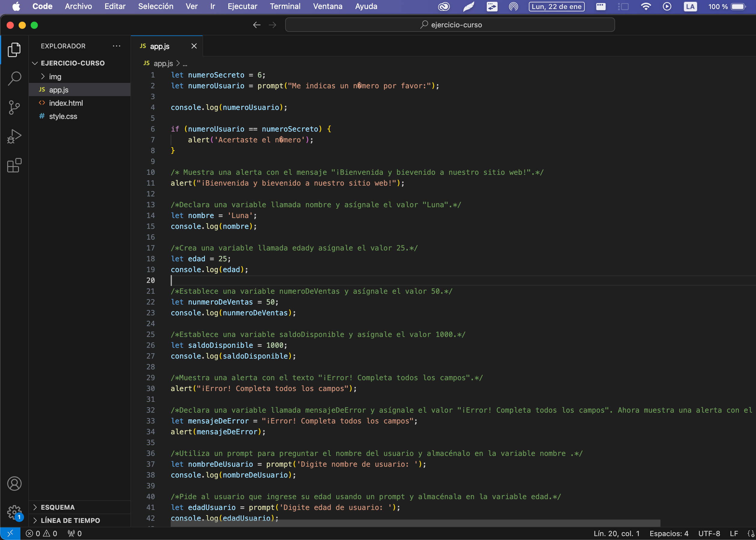
Task: Go back with the left arrow
Action: click(x=256, y=25)
